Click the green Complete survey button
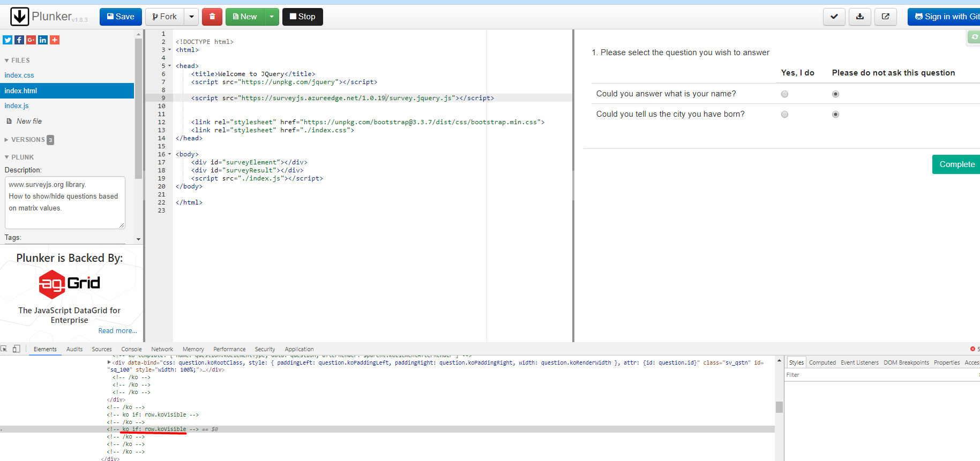This screenshot has width=980, height=461. pyautogui.click(x=956, y=164)
